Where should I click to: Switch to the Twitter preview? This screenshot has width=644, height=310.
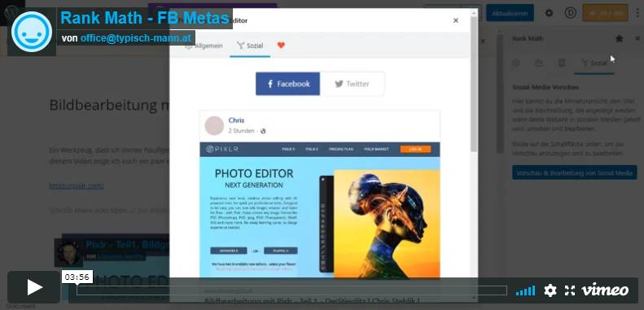[x=352, y=84]
